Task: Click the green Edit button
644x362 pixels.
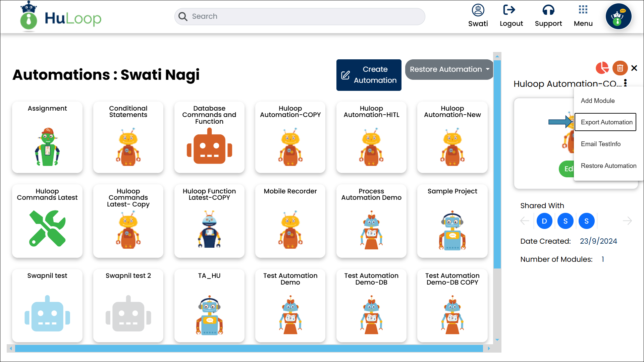Action: (567, 169)
